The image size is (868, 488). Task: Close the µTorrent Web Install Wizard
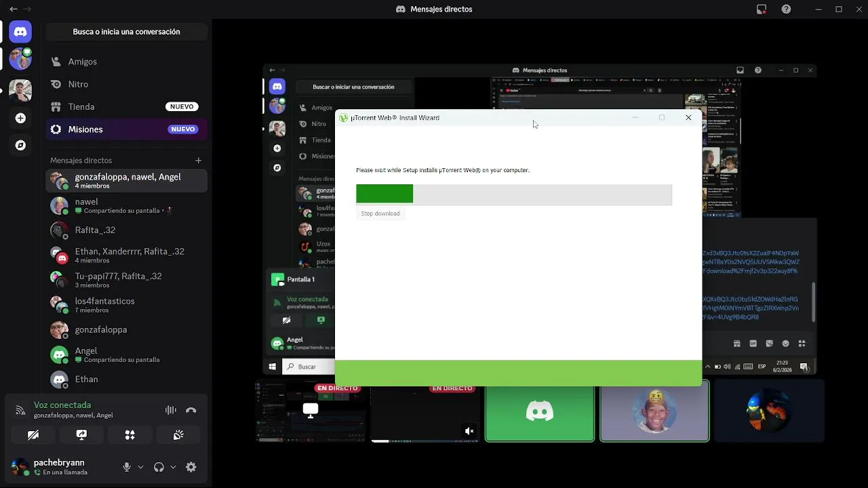[688, 118]
